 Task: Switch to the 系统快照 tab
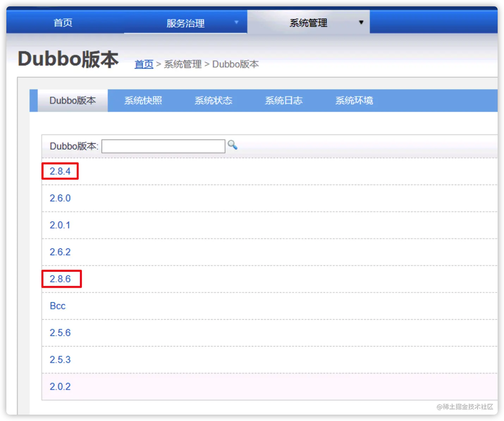tap(143, 100)
